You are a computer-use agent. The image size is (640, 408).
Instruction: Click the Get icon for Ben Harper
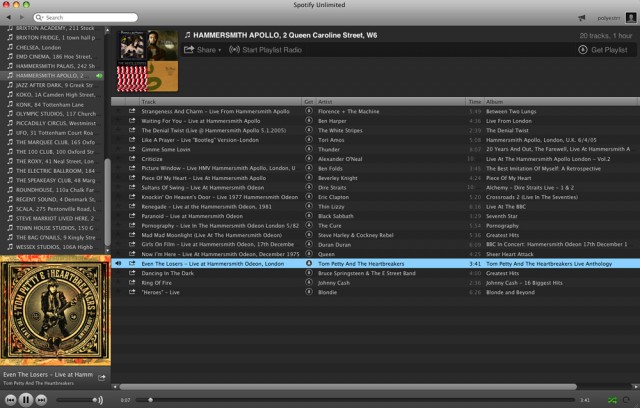pyautogui.click(x=309, y=121)
